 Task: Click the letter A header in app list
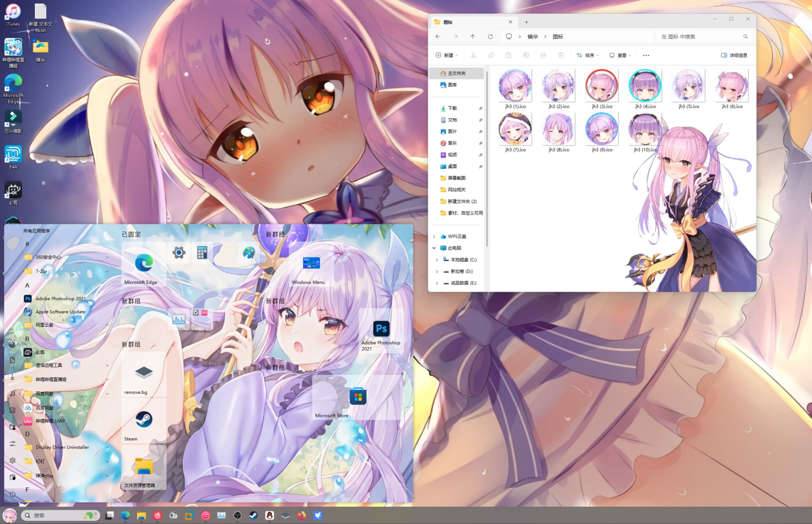click(27, 285)
